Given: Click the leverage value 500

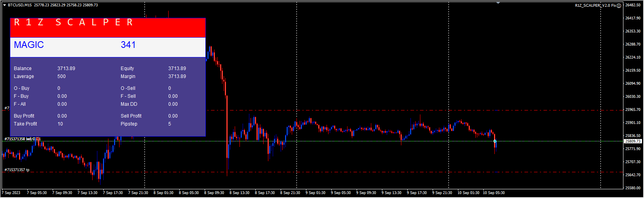Looking at the screenshot, I should click(x=61, y=76).
